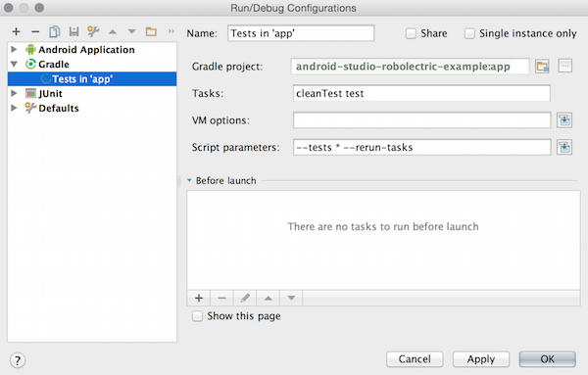
Task: Remove selected configuration with minus icon
Action: [35, 32]
